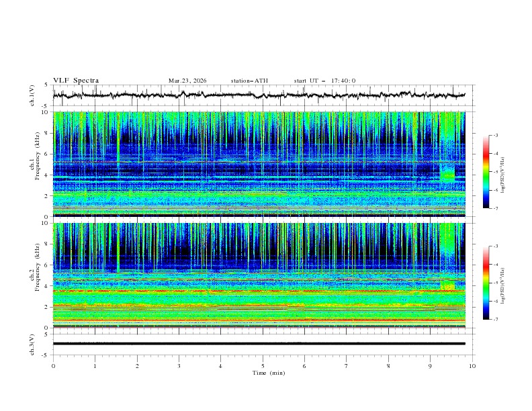Click the time axis tick label '1'

click(95, 366)
